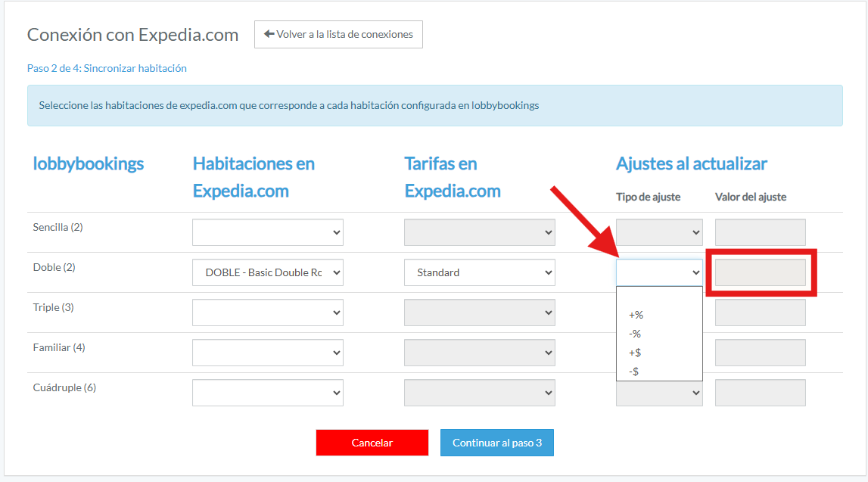Click 'Volver a la lista de conexiones' button

pyautogui.click(x=338, y=35)
